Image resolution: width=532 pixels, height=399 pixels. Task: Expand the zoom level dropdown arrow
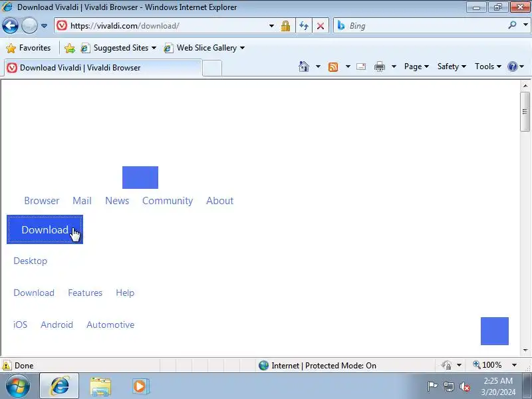514,365
